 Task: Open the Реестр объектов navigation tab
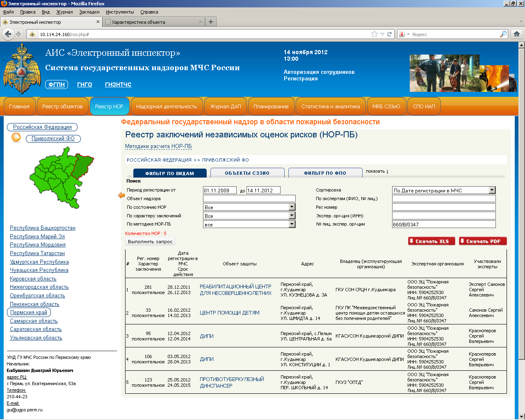click(x=62, y=106)
